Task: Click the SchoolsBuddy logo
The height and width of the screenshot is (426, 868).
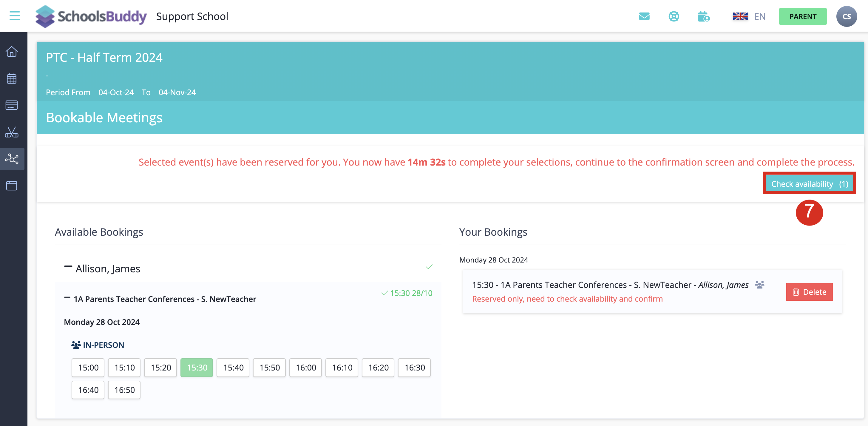Action: point(91,16)
